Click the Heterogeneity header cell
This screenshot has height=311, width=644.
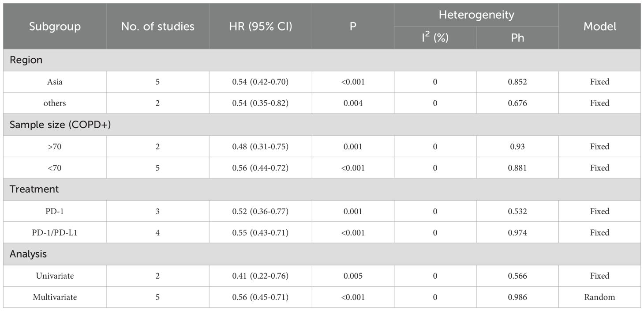476,15
